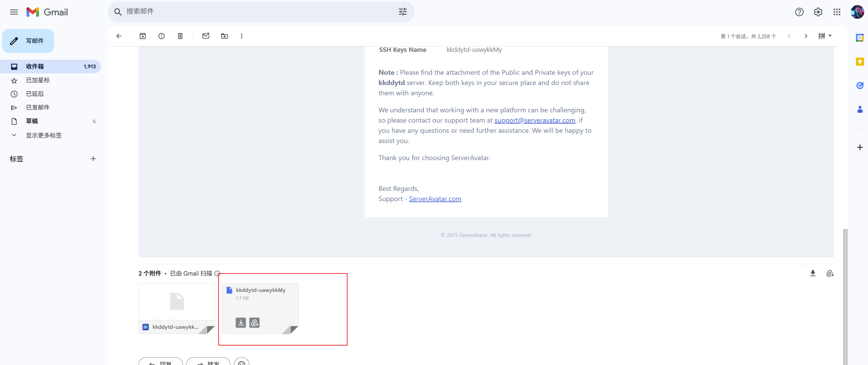Viewport: 868px width, 365px height.
Task: Click the 写邮件 compose button
Action: [x=28, y=41]
